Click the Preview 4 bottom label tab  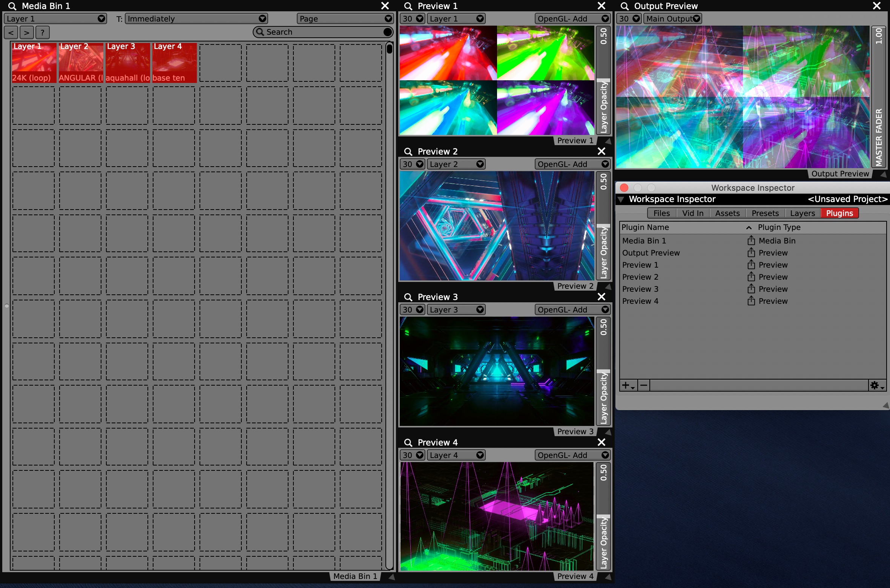[x=575, y=576]
